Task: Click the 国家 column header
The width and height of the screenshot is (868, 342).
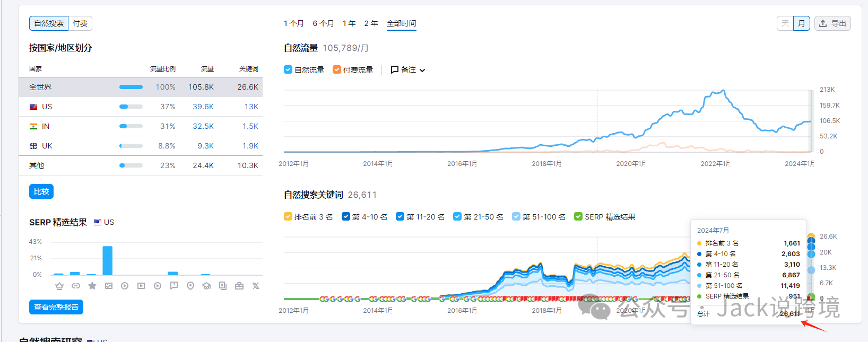Action: point(36,69)
